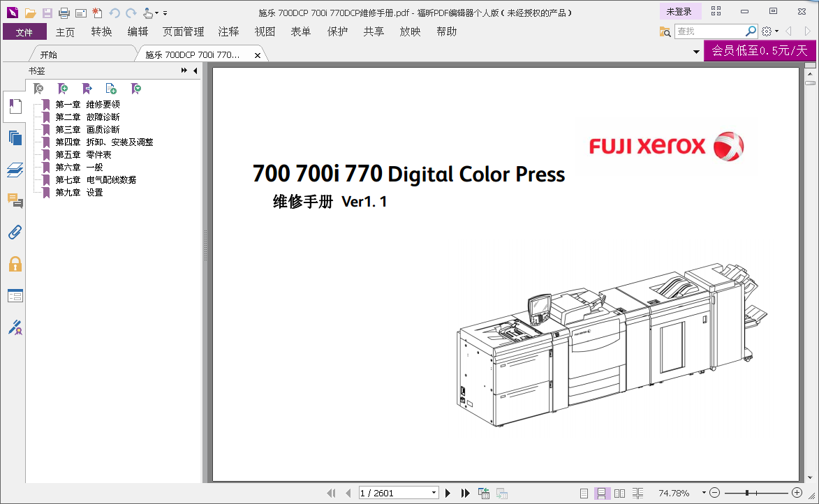Click the 会员低至0.5元/天 promotion banner
Screen dimensions: 819x504
click(760, 51)
